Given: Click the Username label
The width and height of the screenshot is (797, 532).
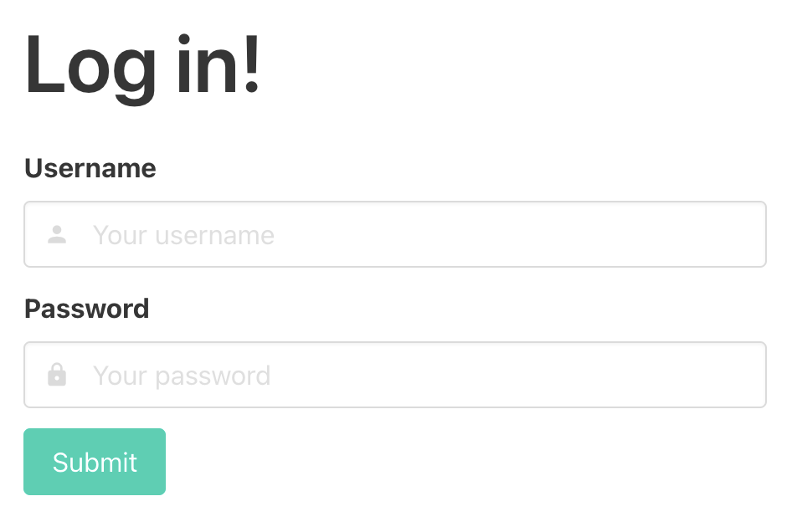Looking at the screenshot, I should pos(90,168).
